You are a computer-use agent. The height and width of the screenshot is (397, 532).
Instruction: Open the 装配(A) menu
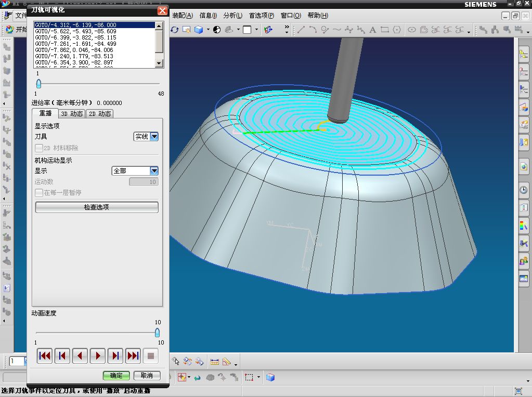(x=183, y=15)
